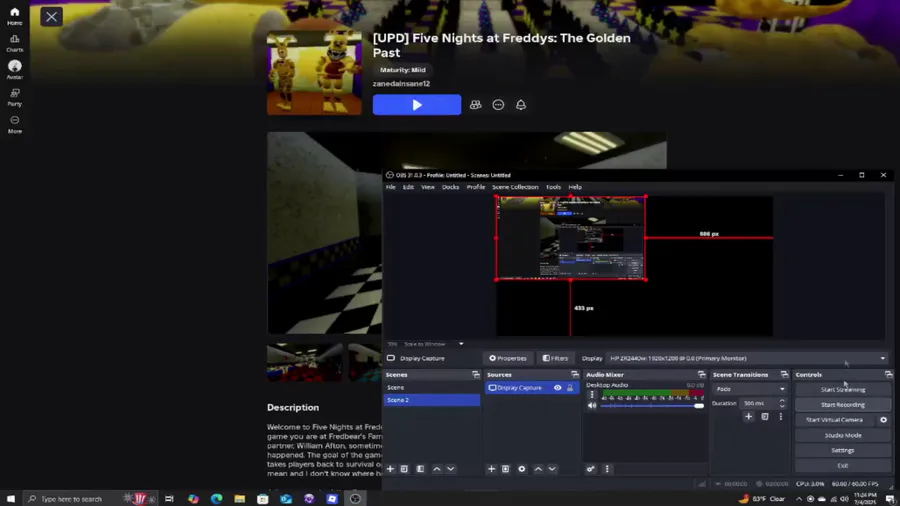This screenshot has width=900, height=506.
Task: Remove selected source with trash icon
Action: pos(506,469)
